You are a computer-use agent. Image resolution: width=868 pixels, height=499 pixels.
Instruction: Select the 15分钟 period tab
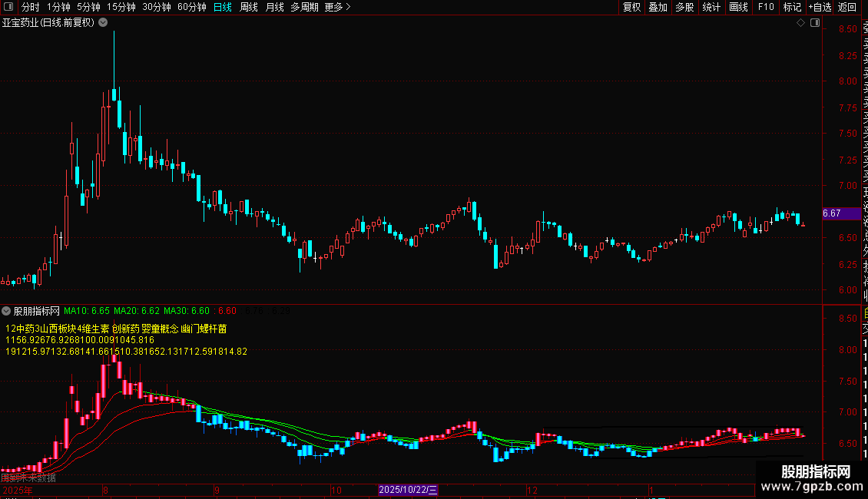click(121, 7)
